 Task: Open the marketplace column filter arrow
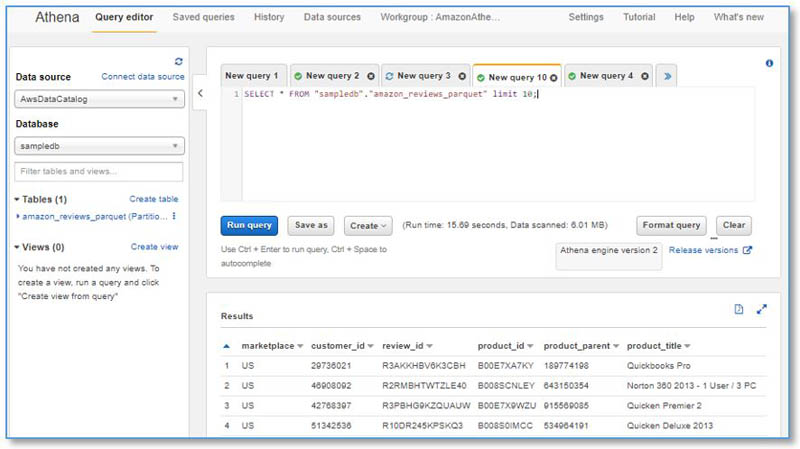coord(300,346)
